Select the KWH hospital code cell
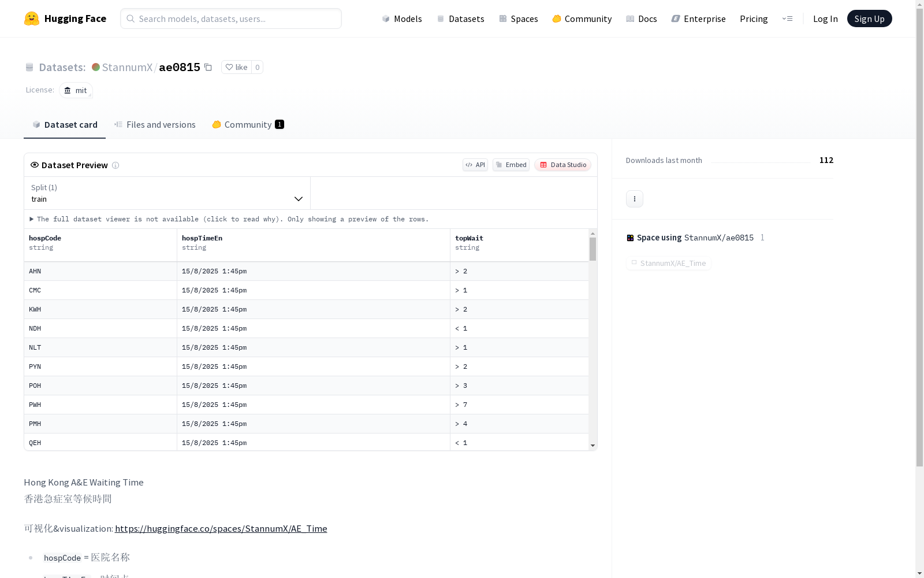This screenshot has height=578, width=924. pos(100,309)
